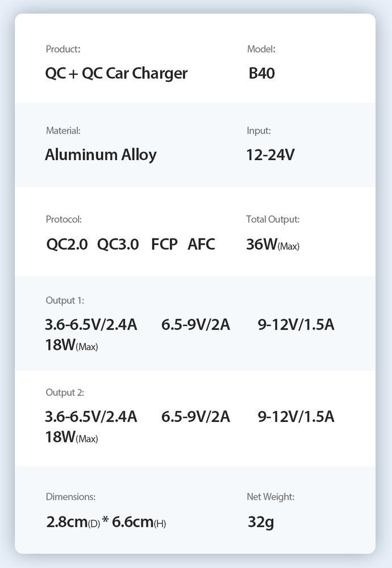Click the "Output 2:" label

(65, 392)
